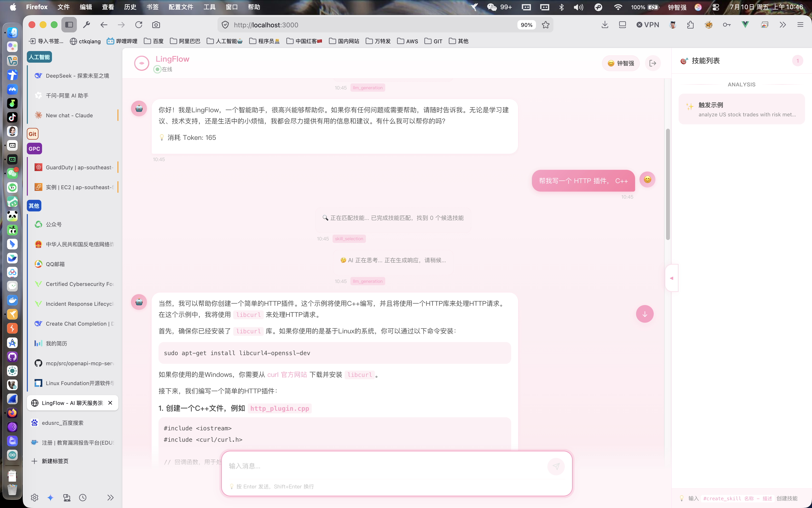Screen dimensions: 812x508
Task: Take a screenshot with the camera icon
Action: [156, 25]
